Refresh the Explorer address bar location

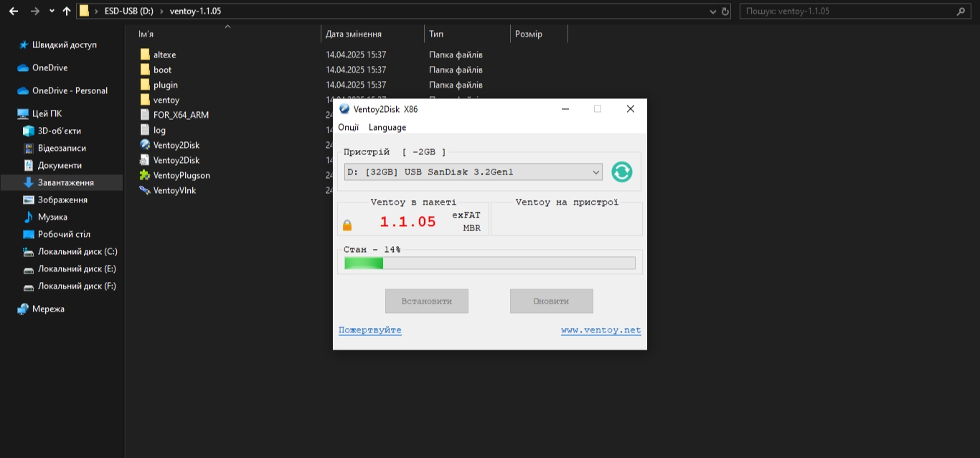(x=725, y=11)
